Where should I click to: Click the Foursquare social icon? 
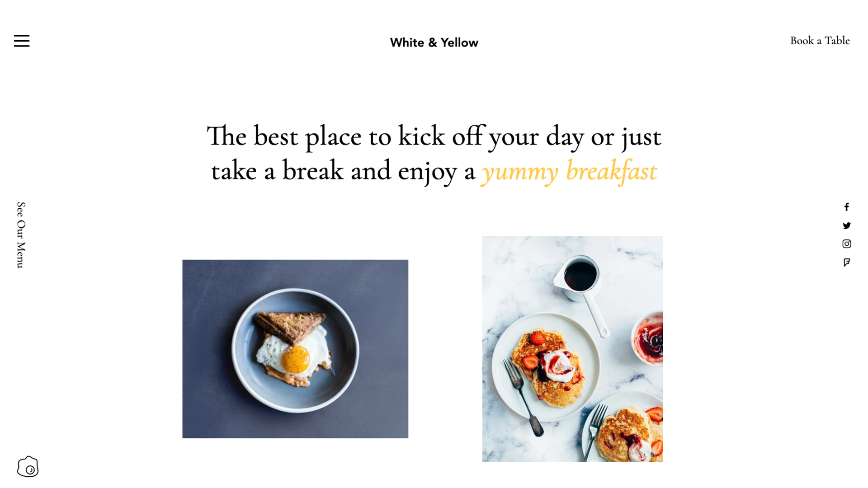click(x=847, y=263)
